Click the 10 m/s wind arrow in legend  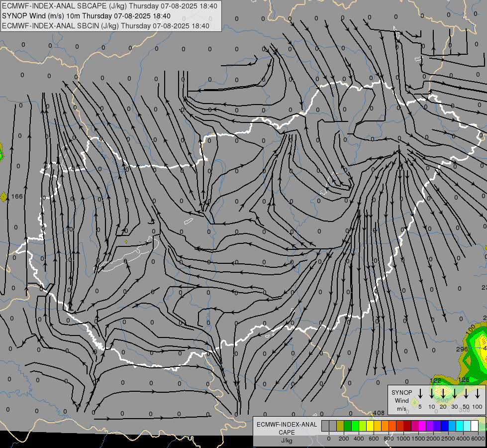coord(432,393)
